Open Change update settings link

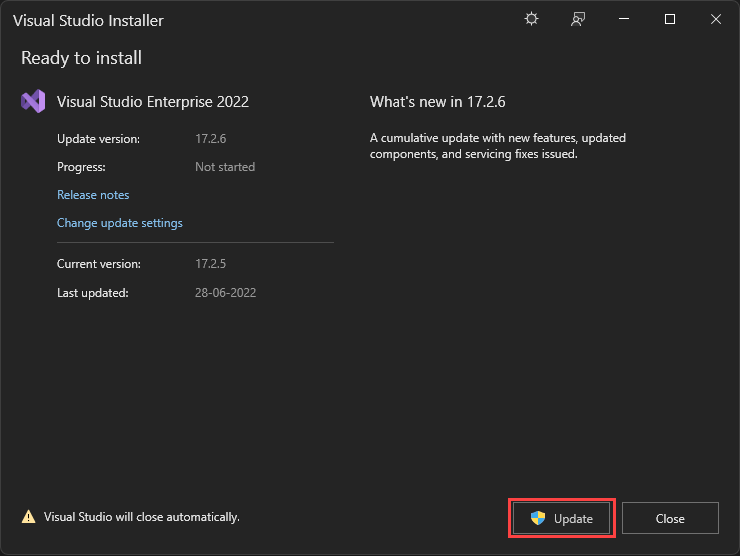(x=120, y=223)
